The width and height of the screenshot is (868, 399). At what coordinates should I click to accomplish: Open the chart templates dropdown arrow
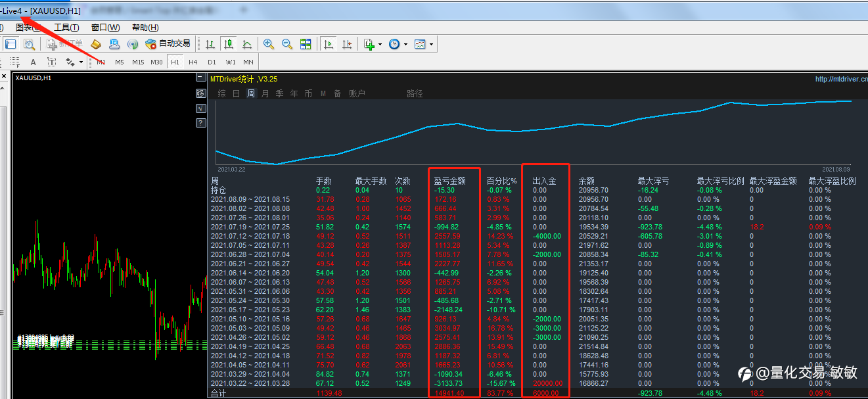coord(430,45)
